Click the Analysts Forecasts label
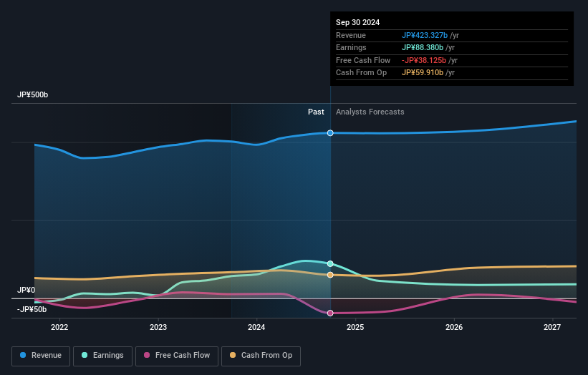588x375 pixels. click(370, 112)
